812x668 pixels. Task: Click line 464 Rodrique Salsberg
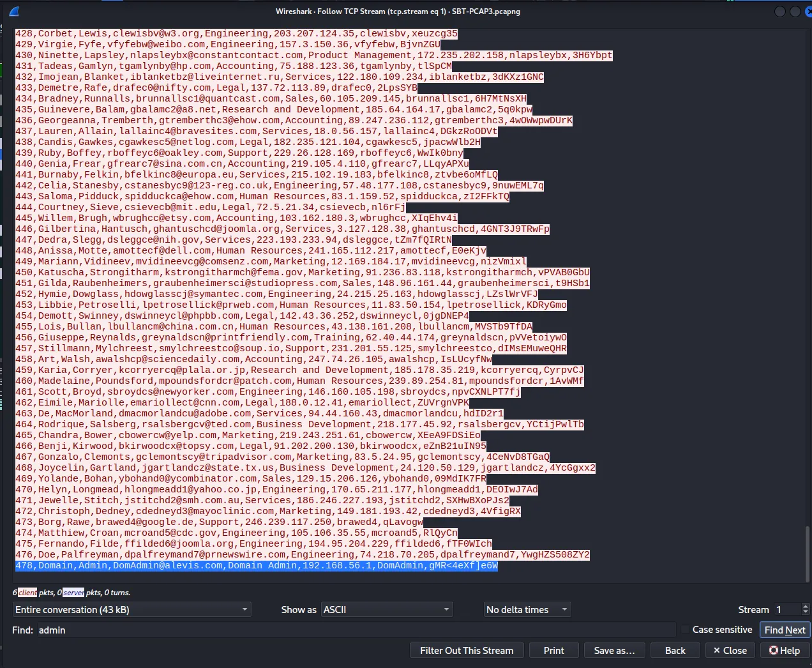(x=299, y=424)
